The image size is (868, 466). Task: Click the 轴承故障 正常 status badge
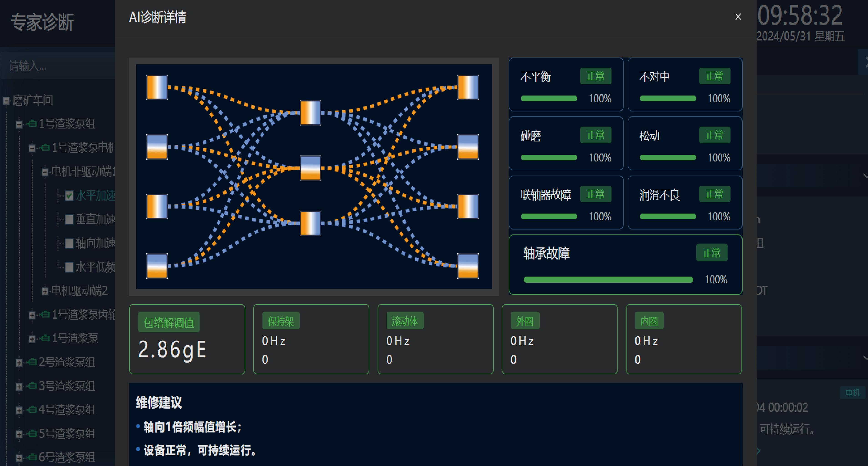click(x=712, y=252)
